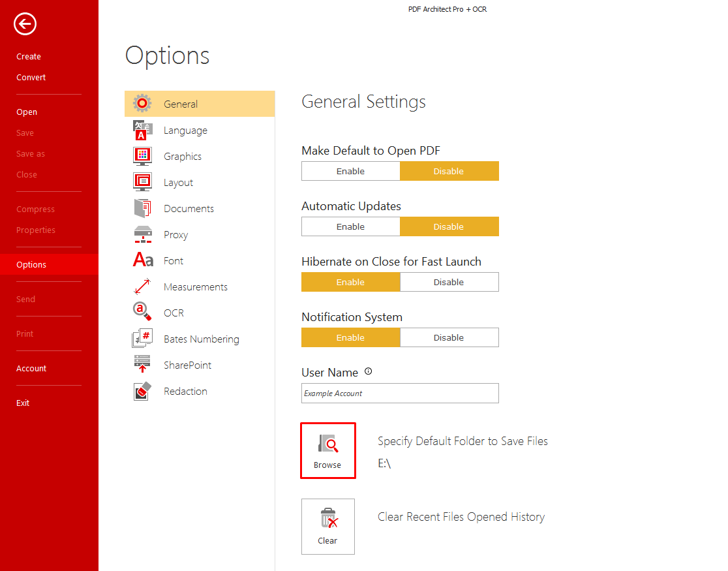The height and width of the screenshot is (571, 728).
Task: Open Font settings via Aa icon
Action: [x=143, y=260]
